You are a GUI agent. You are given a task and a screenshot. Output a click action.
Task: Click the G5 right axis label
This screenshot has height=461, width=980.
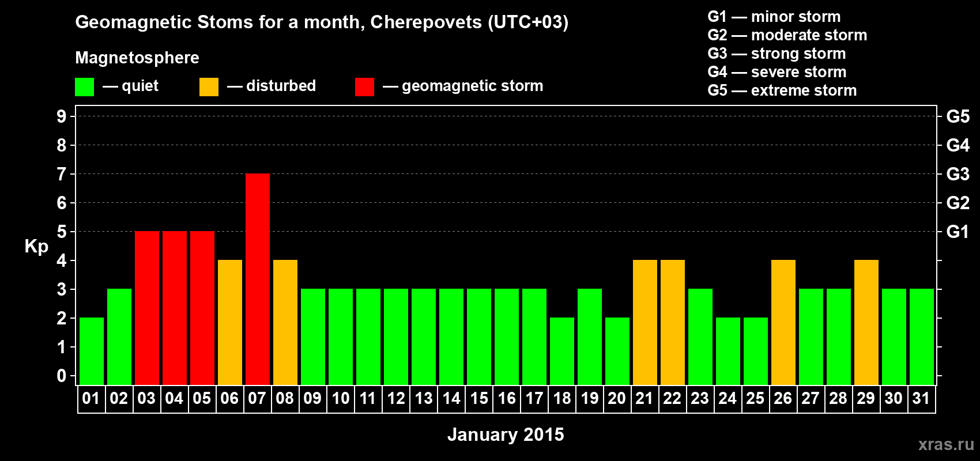click(958, 116)
